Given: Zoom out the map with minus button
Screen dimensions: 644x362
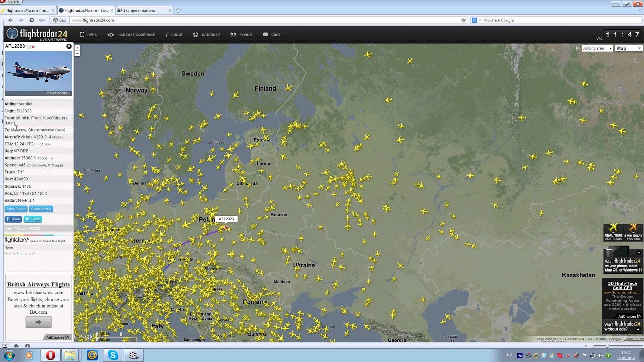Looking at the screenshot, I should click(77, 53).
